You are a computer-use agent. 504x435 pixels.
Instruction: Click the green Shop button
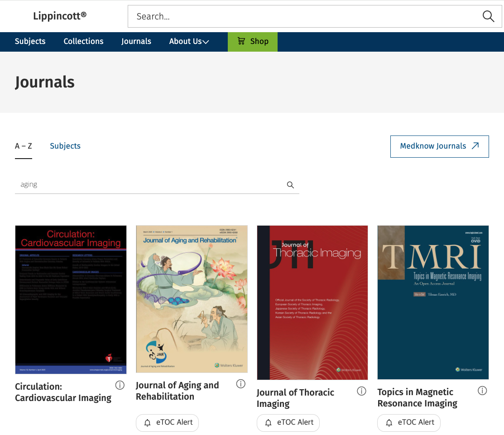pyautogui.click(x=253, y=42)
